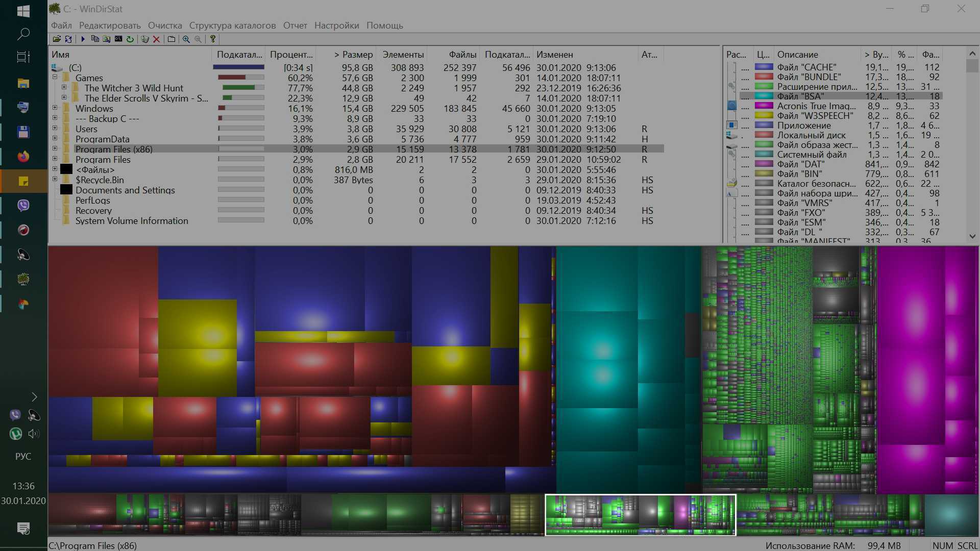This screenshot has width=980, height=551.
Task: Click green Refresh selected toolbar icon
Action: coord(130,39)
